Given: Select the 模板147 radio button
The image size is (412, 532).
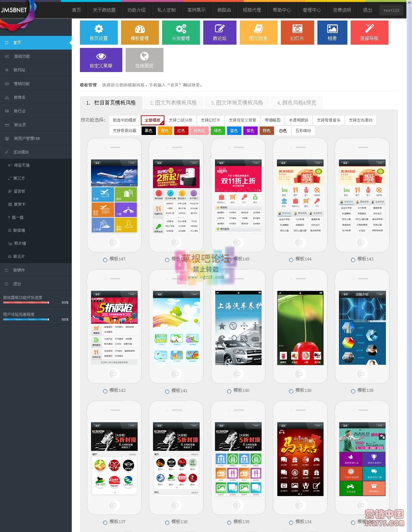Looking at the screenshot, I should click(105, 260).
